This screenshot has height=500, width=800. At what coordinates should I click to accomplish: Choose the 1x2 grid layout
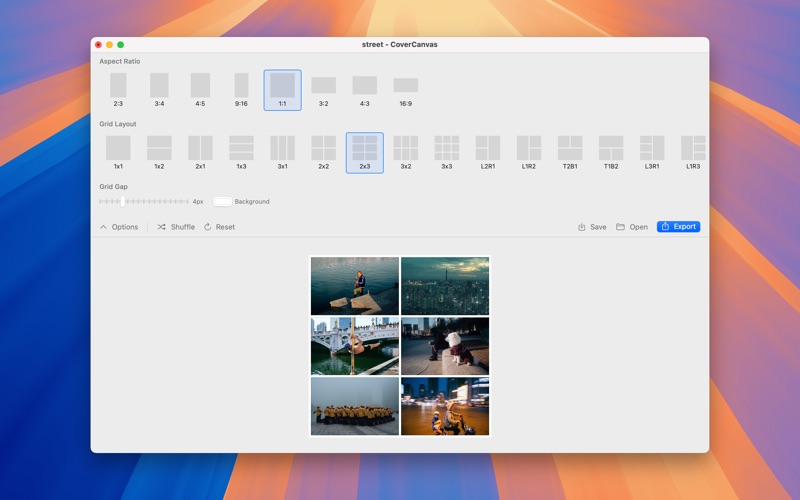159,153
